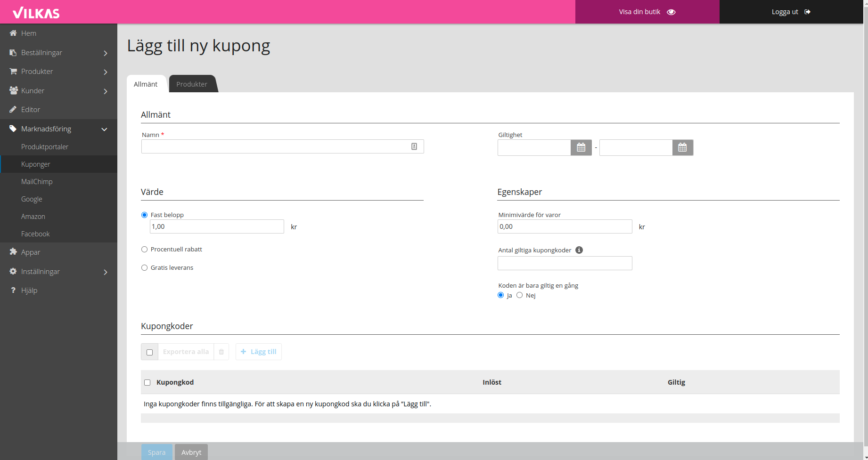Click the Exportera alla button
Viewport: 868px width, 460px height.
186,352
